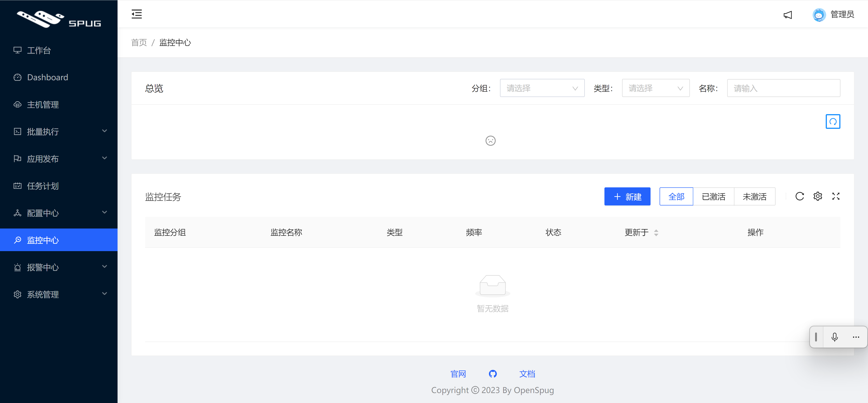Open notifications via the megaphone icon
Screen dimensions: 868x403
click(x=788, y=15)
